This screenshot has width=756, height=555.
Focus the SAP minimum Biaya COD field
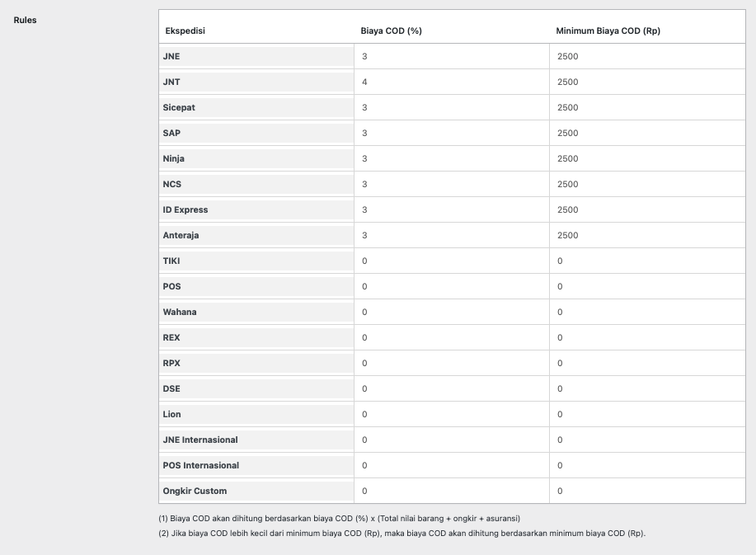coord(647,133)
